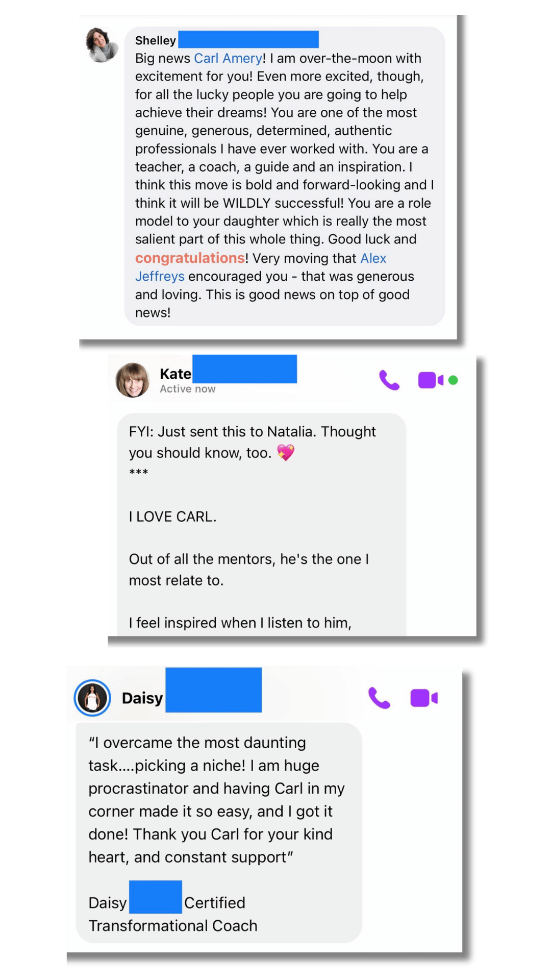Click the highlighted word congratulations
The width and height of the screenshot is (551, 980).
(x=190, y=258)
